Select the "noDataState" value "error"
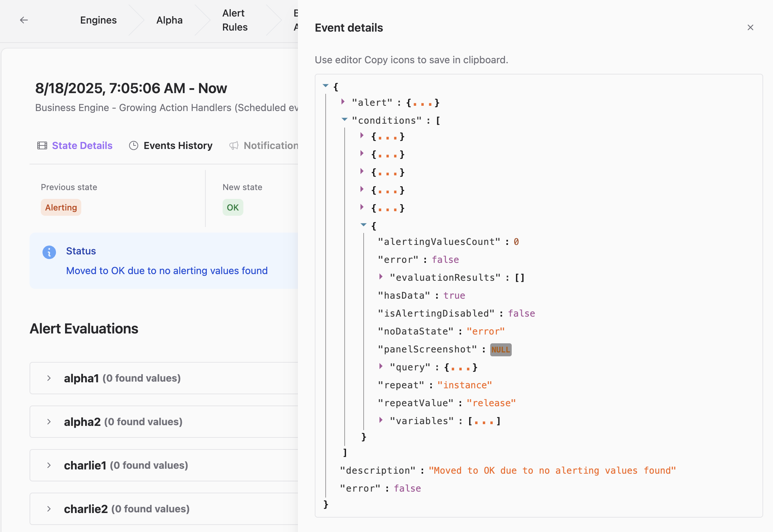Viewport: 773px width, 532px height. 486,331
